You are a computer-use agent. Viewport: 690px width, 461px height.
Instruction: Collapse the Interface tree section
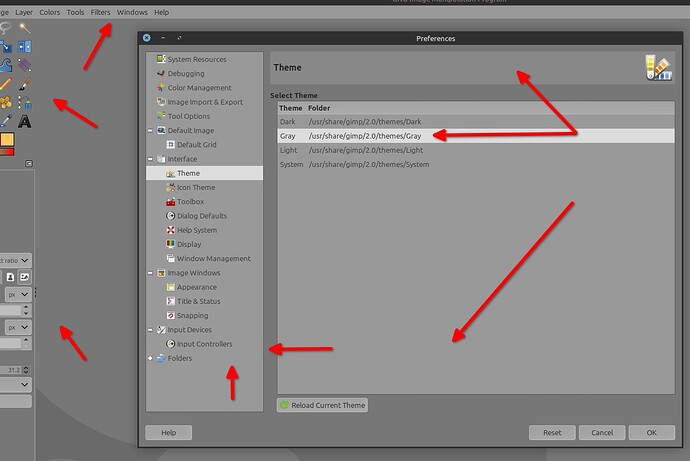point(150,159)
